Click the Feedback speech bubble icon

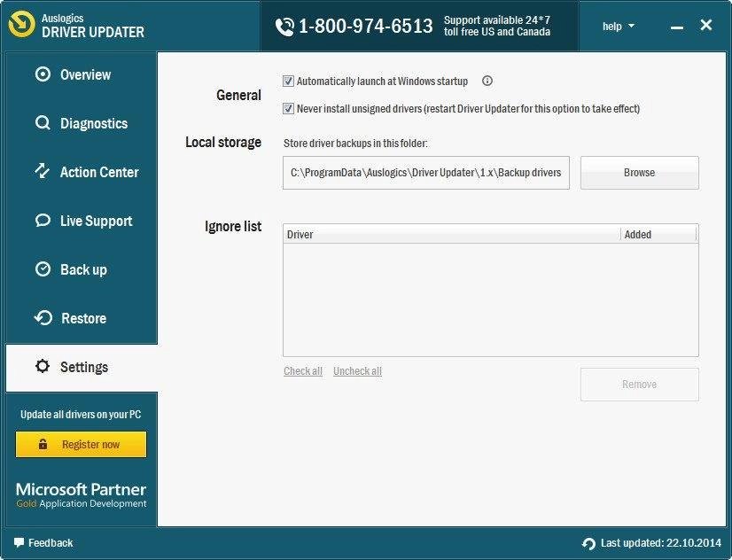[19, 543]
